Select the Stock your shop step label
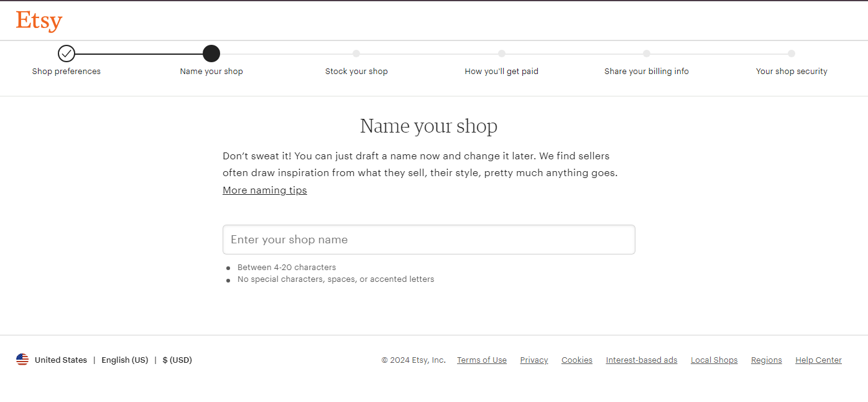868x402 pixels. click(356, 71)
